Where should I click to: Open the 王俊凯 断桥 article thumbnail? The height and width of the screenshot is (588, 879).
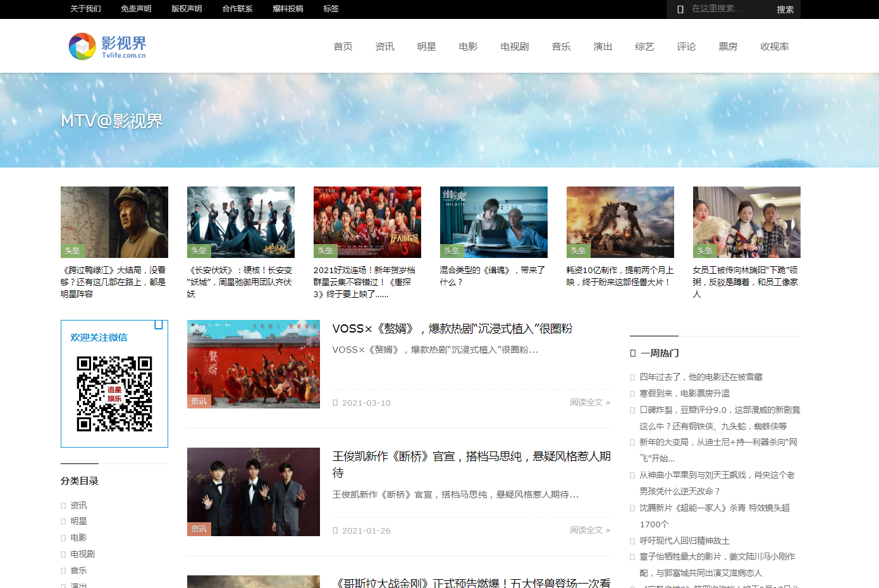pyautogui.click(x=254, y=492)
